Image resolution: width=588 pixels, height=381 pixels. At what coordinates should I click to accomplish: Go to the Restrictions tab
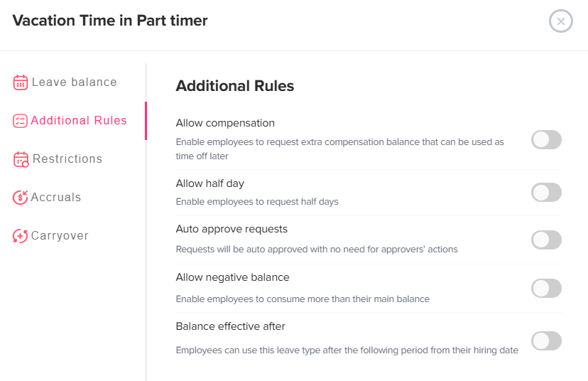coord(67,159)
